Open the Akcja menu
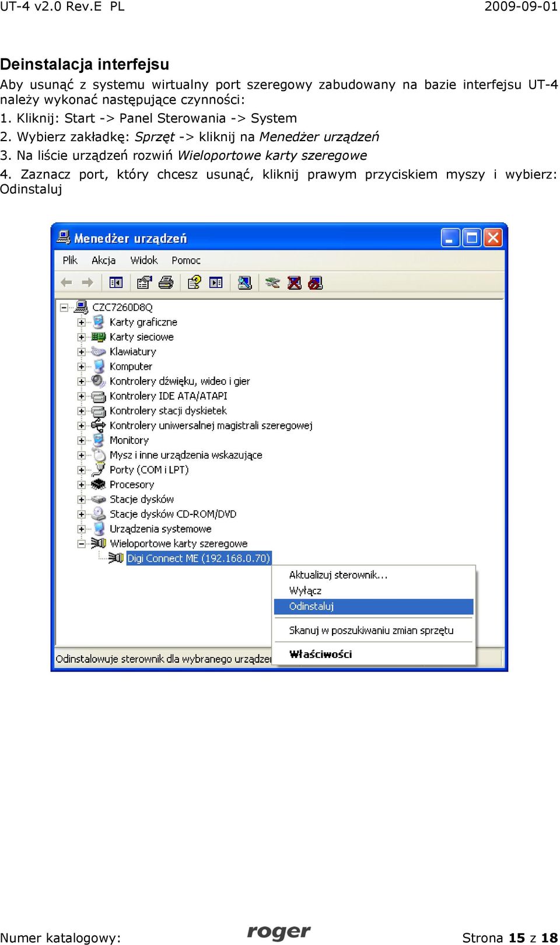 (103, 260)
